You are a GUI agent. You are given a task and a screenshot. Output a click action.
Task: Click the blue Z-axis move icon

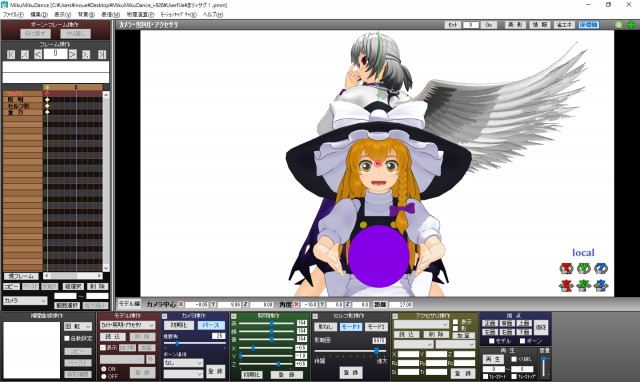click(601, 285)
